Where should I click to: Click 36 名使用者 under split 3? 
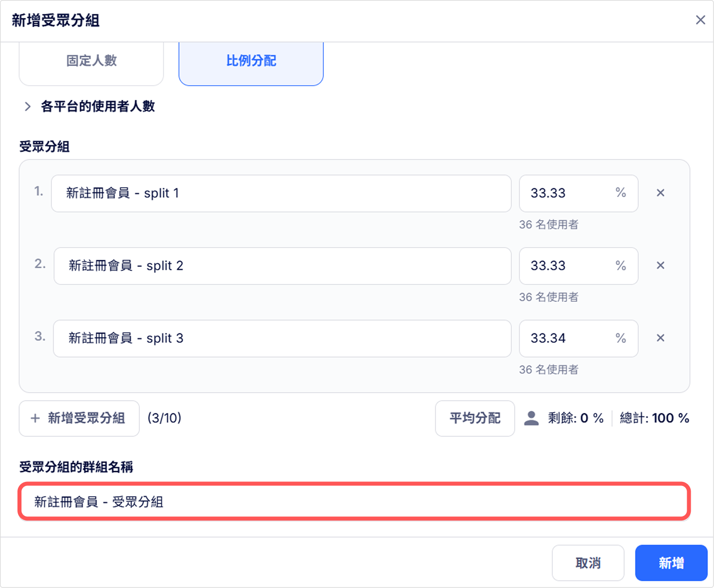pos(549,370)
